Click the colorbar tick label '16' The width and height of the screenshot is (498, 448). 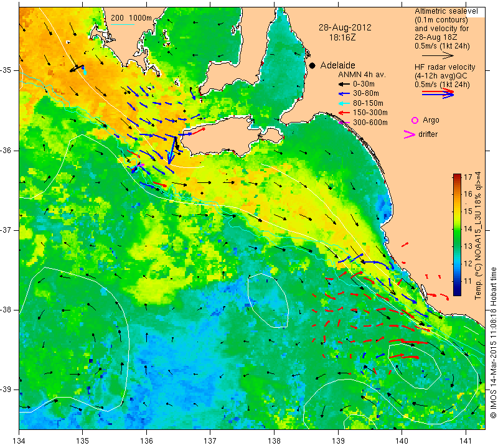pos(468,194)
